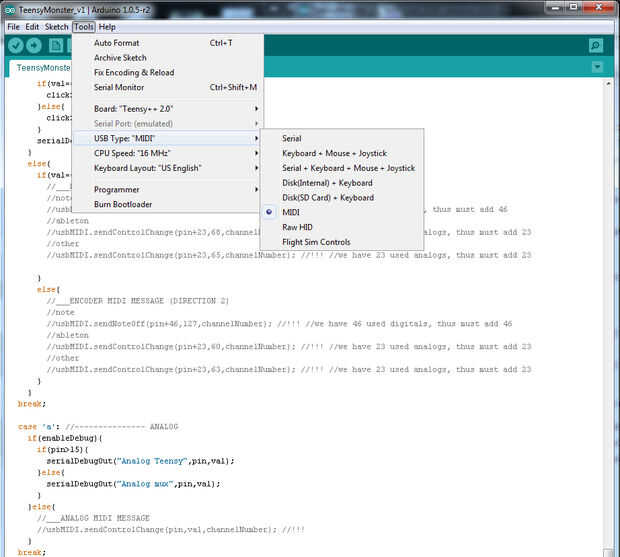
Task: Click the "ENCODER MIDI MESSAGE (DIRECTION 2)" comment
Action: click(x=138, y=301)
